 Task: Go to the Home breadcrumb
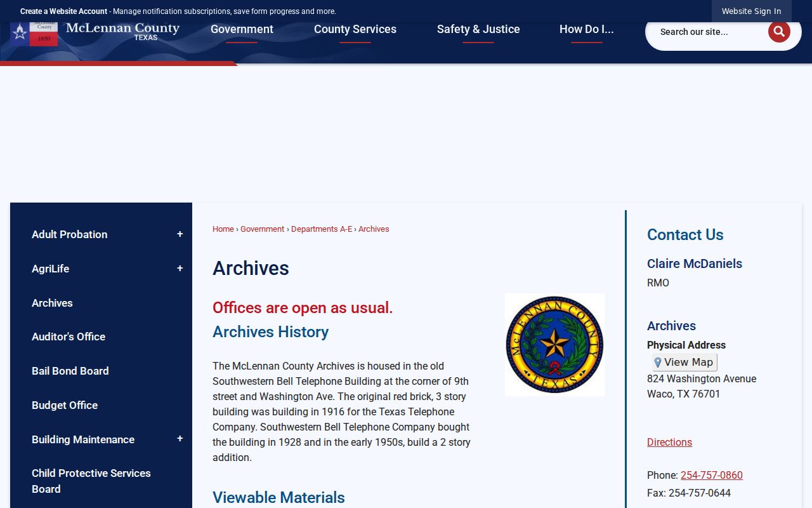click(223, 229)
